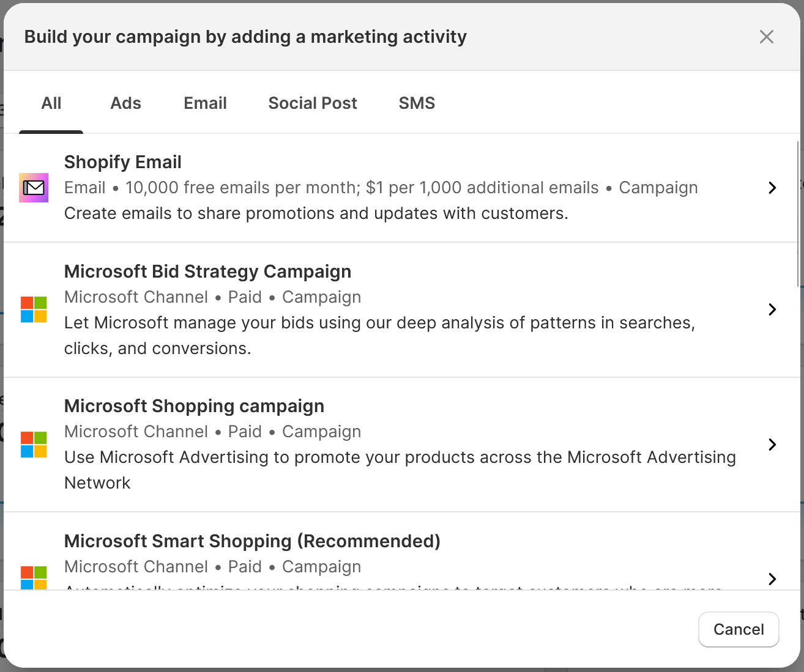This screenshot has width=804, height=672.
Task: Show the SMS tab activities
Action: point(417,103)
